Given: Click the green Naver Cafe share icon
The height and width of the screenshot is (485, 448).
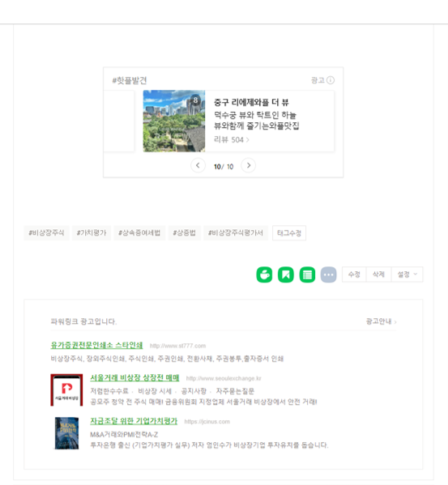Looking at the screenshot, I should (x=264, y=274).
